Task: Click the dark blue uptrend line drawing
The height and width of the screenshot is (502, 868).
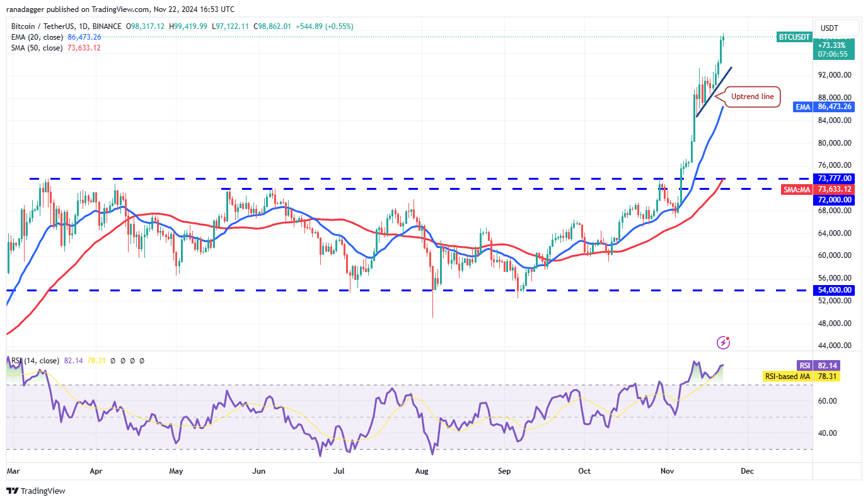Action: coord(714,91)
